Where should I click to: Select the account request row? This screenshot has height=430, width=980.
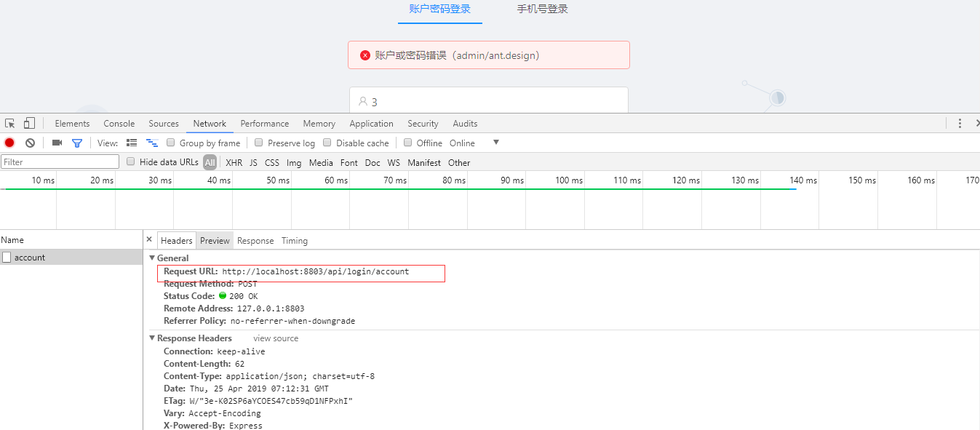(x=71, y=258)
